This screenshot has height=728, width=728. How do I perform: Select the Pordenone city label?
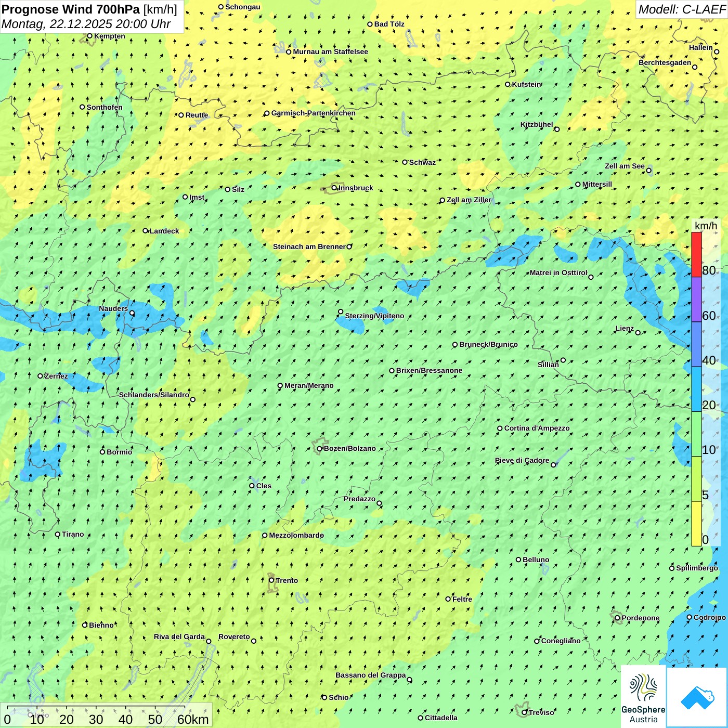pos(641,618)
